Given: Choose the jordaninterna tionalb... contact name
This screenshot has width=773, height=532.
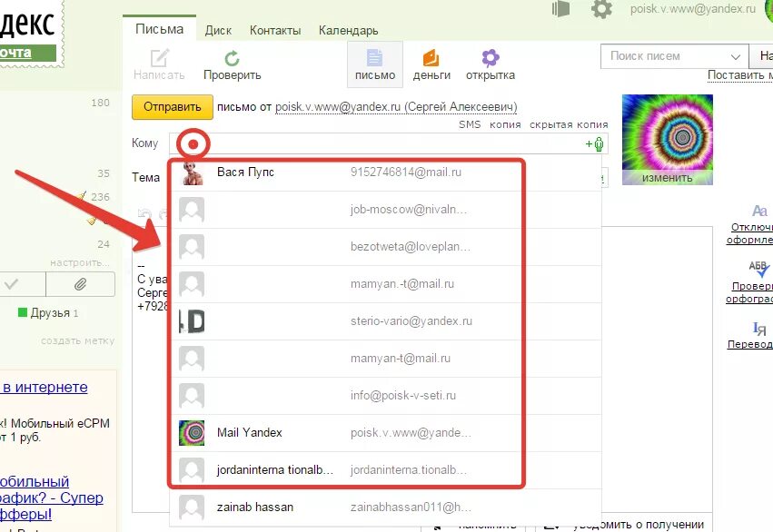Looking at the screenshot, I should point(275,470).
